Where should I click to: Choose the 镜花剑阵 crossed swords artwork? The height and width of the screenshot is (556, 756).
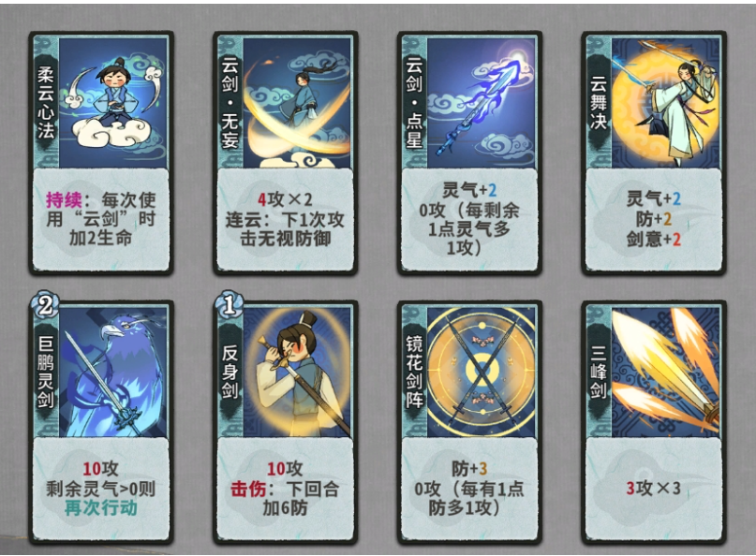(x=482, y=373)
